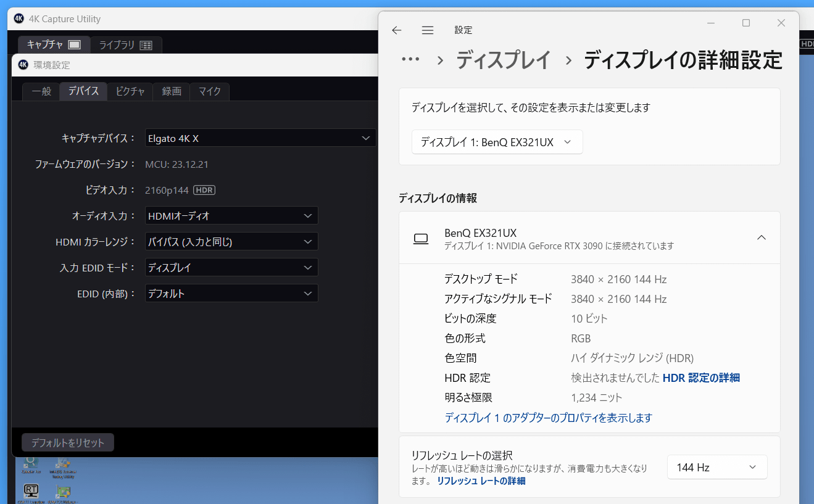Open the GPU card desktop shortcut in the preview
814x504 pixels.
62,492
